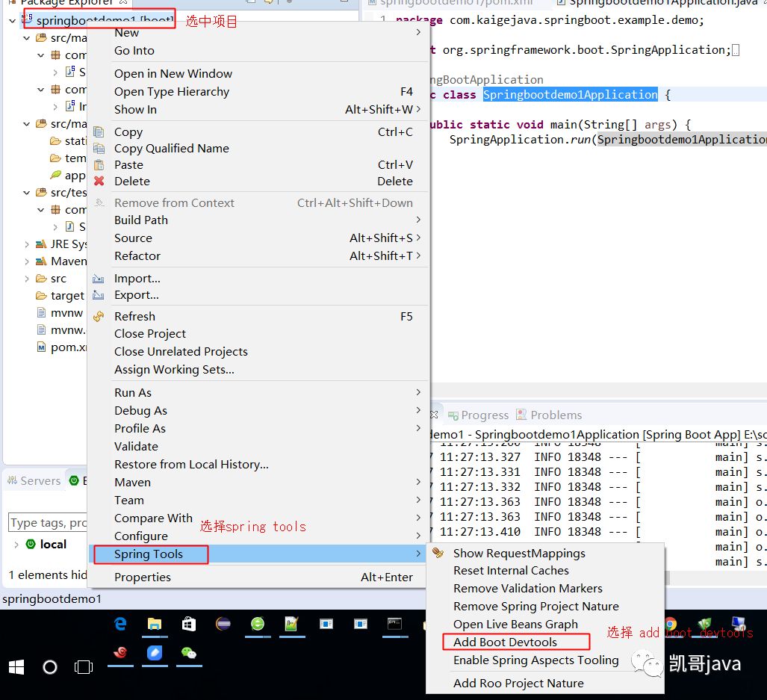Screen dimensions: 767x700
Task: Open the Run As submenu arrow
Action: click(418, 392)
